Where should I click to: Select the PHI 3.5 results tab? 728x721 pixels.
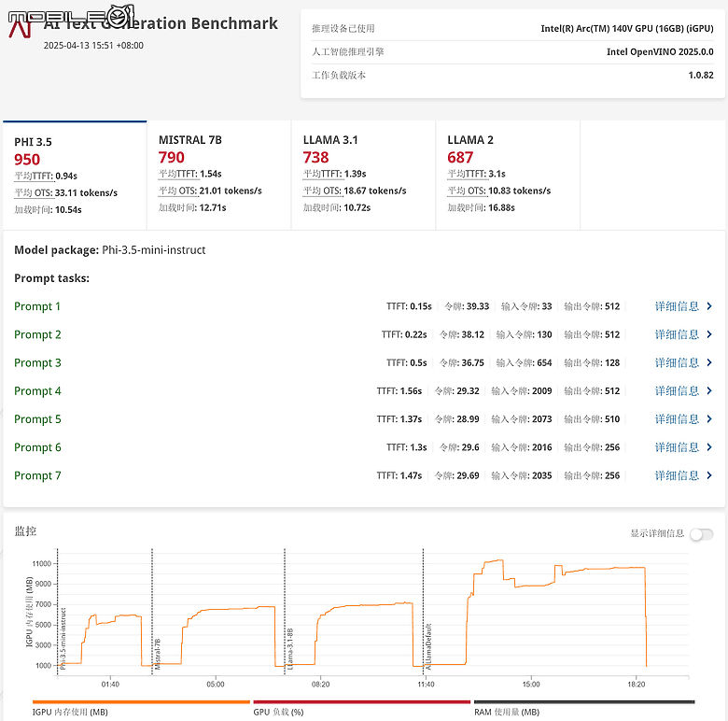click(x=75, y=176)
